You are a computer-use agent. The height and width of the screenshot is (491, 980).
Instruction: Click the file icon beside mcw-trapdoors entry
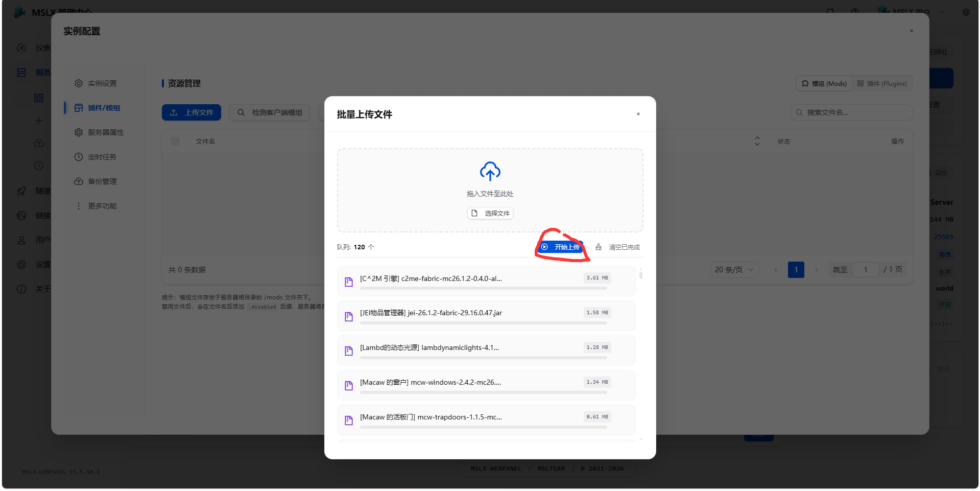(x=349, y=420)
